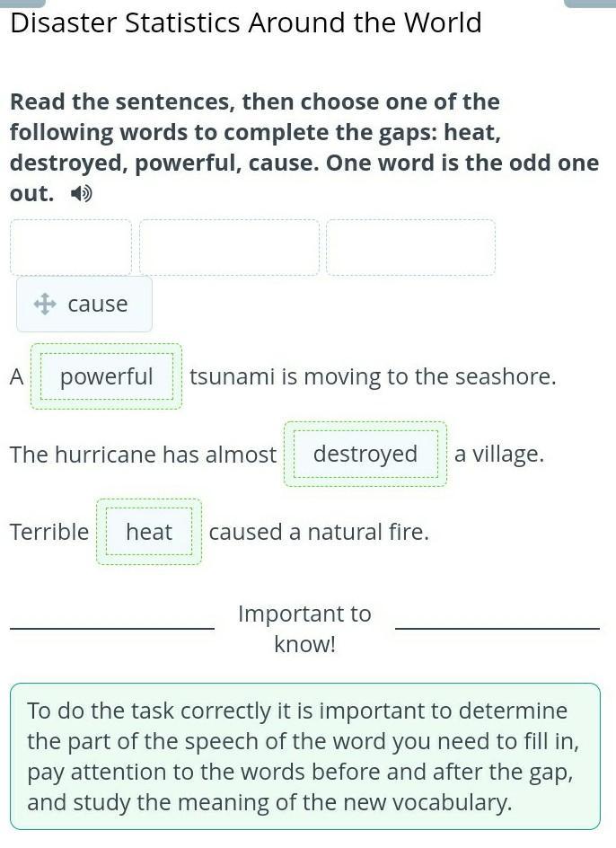This screenshot has height=848, width=616.
Task: Click the sentence 'tsunami is moving to the seashore'
Action: 373,376
